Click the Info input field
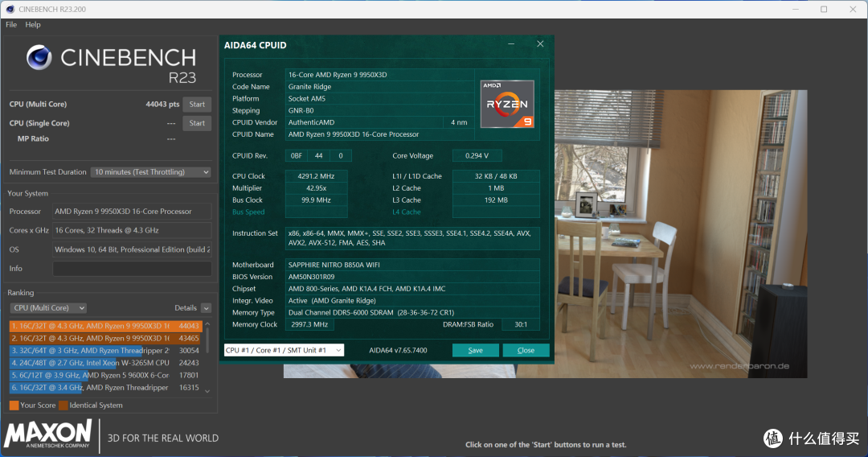Viewport: 868px width, 457px height. pos(132,269)
